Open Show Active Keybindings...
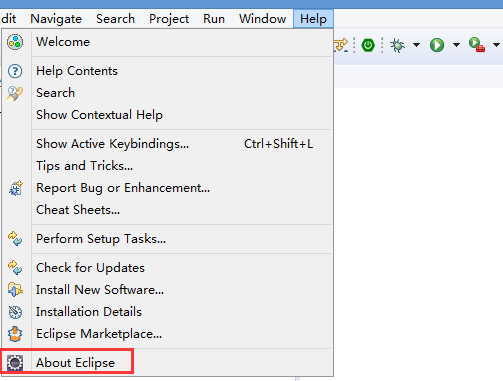Viewport: 503px width, 381px height. point(167,144)
